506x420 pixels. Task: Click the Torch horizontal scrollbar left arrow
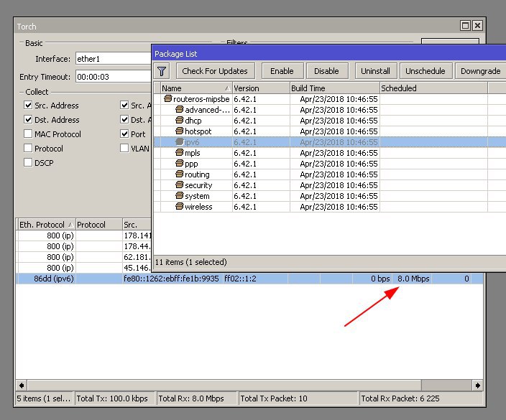click(22, 386)
